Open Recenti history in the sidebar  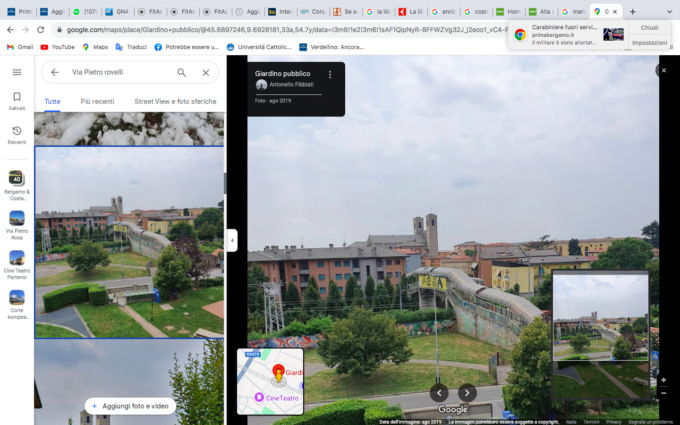point(17,135)
